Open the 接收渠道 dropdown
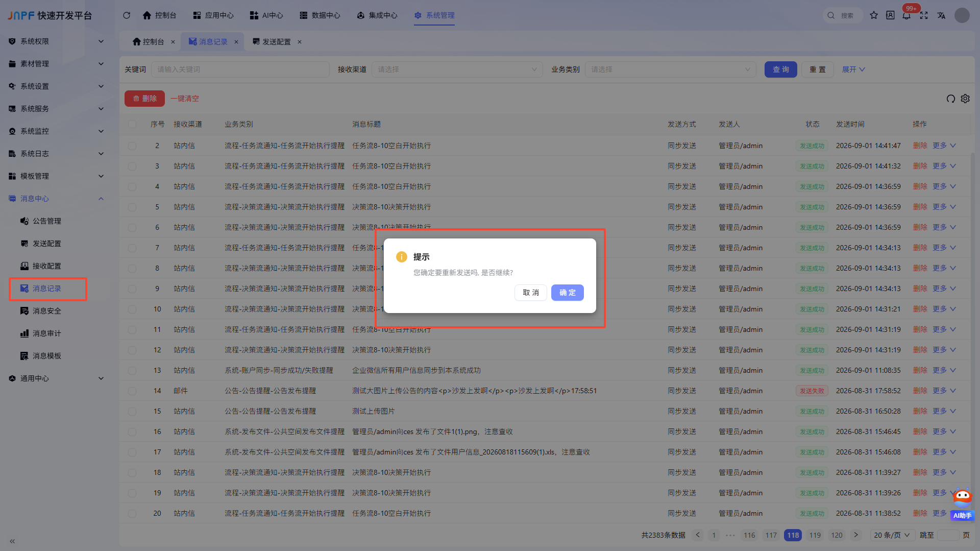 (457, 69)
